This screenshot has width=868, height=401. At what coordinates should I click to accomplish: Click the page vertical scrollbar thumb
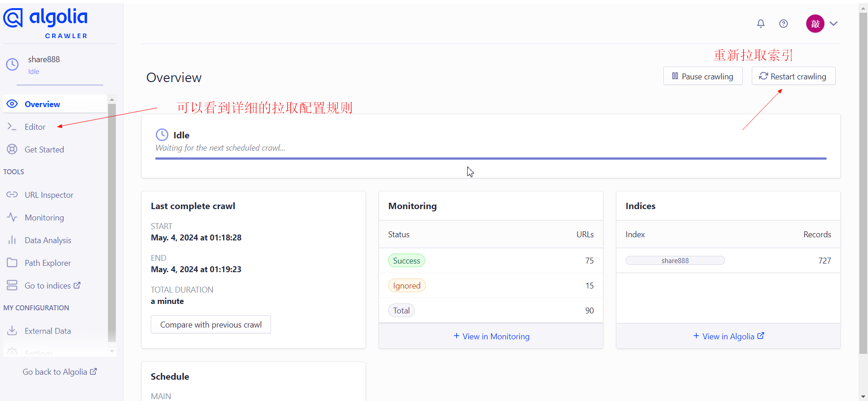click(x=863, y=183)
